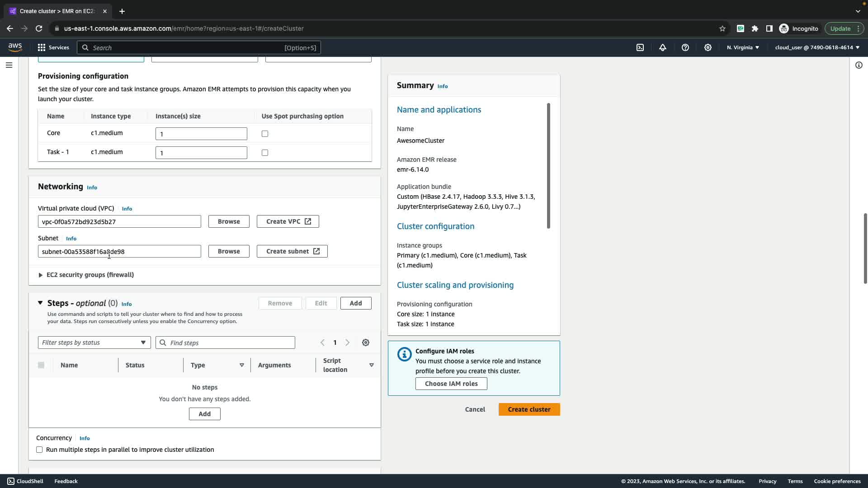Click the Core instance size field

(201, 134)
